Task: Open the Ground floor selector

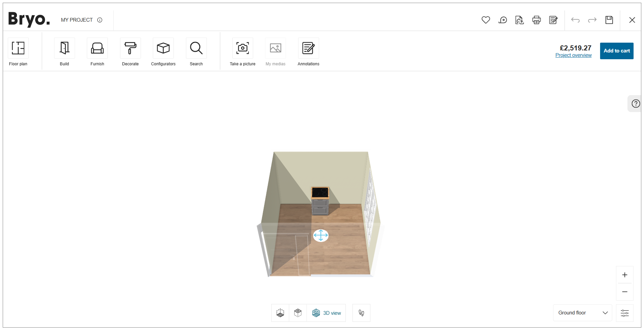Action: 582,312
